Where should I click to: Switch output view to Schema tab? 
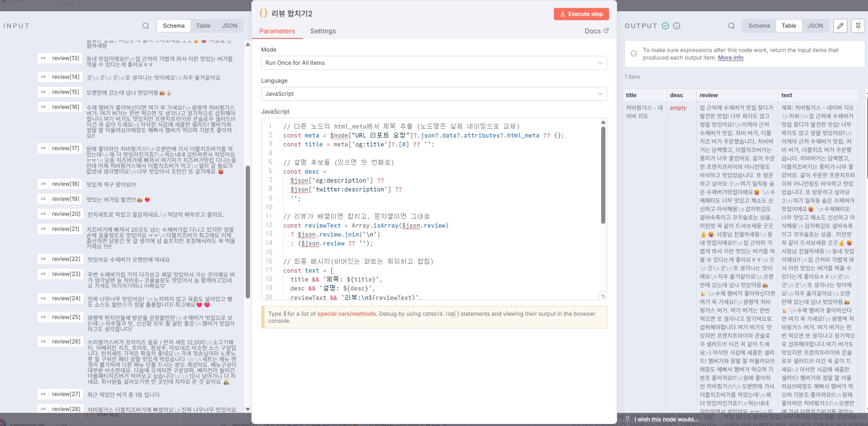point(759,26)
